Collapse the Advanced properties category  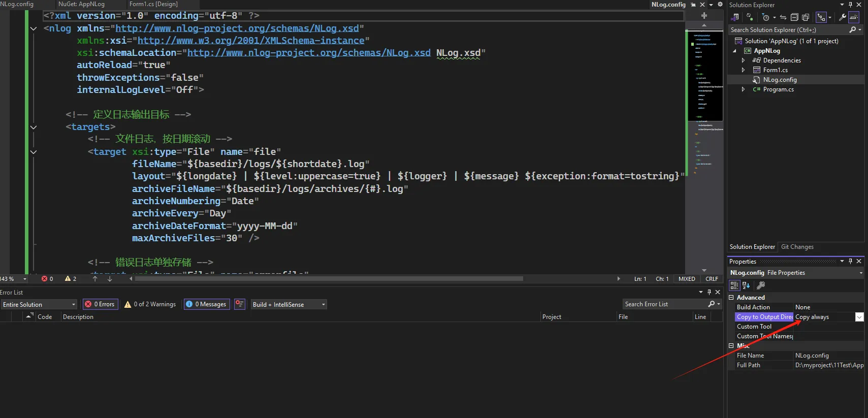pos(731,298)
